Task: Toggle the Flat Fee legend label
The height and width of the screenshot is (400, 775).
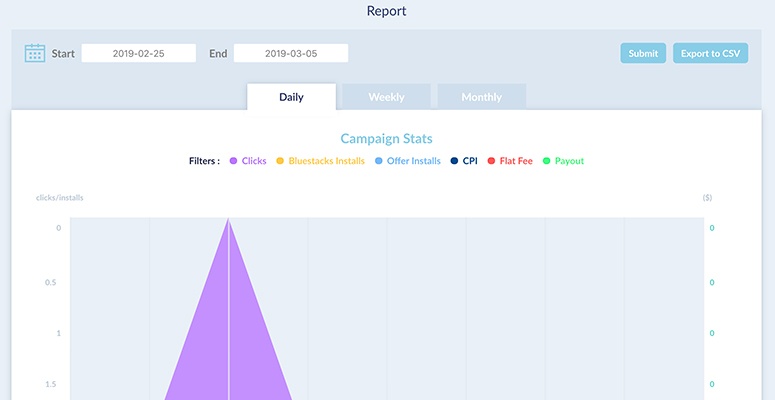Action: [516, 161]
